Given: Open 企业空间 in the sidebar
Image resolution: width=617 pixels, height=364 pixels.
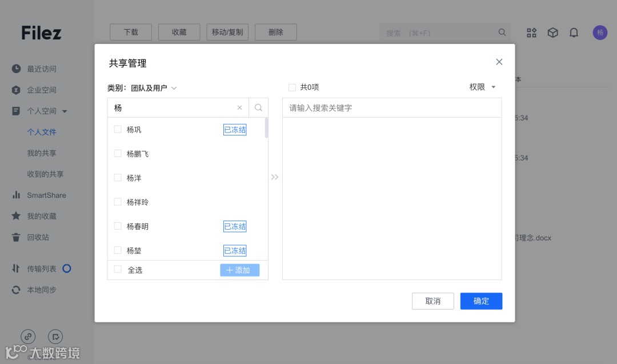Looking at the screenshot, I should [42, 90].
